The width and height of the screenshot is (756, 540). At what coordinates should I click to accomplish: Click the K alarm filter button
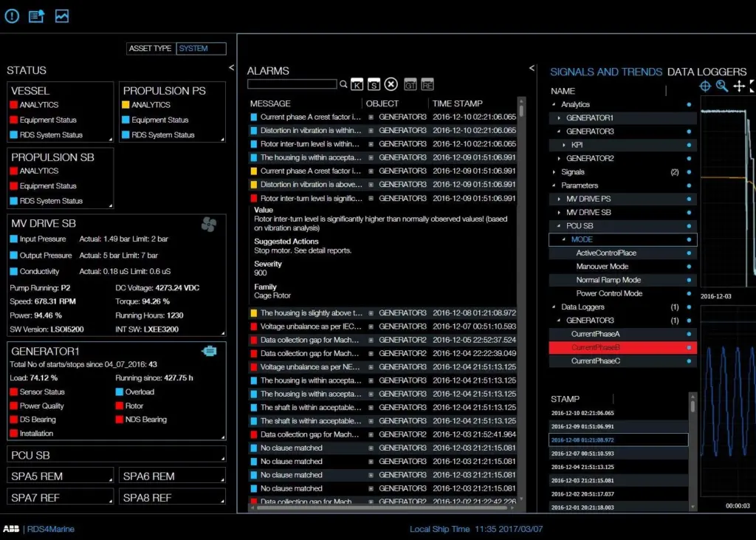(x=357, y=84)
